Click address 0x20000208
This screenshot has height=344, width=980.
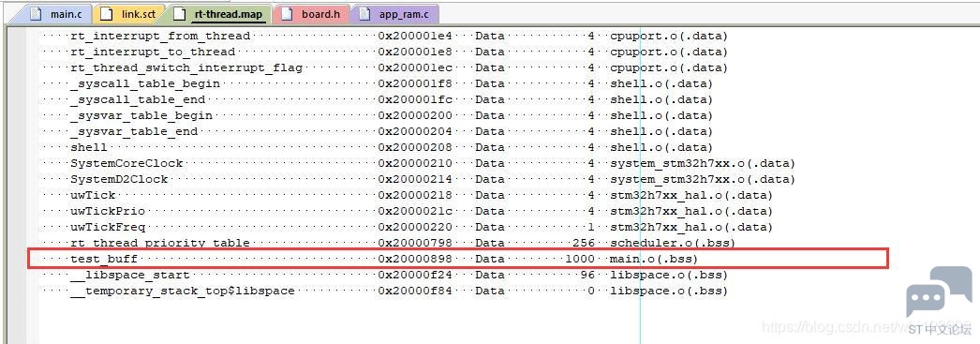pos(415,147)
